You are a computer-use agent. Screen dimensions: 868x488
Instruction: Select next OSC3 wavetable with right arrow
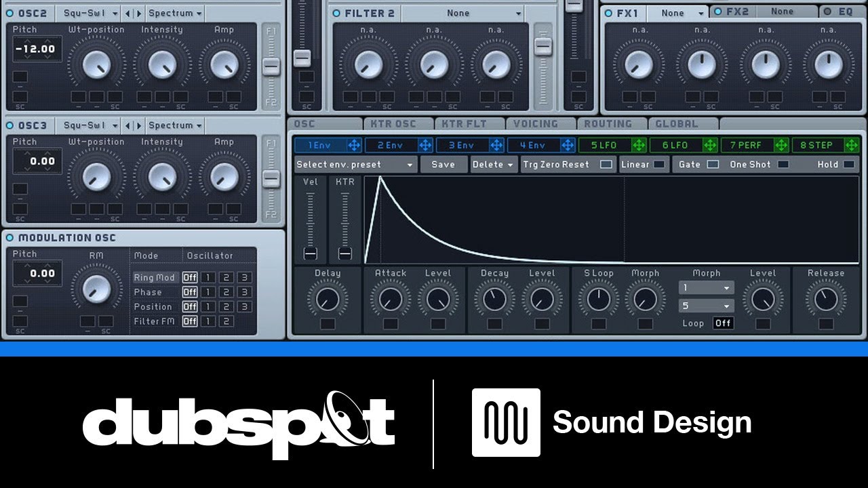click(x=139, y=125)
